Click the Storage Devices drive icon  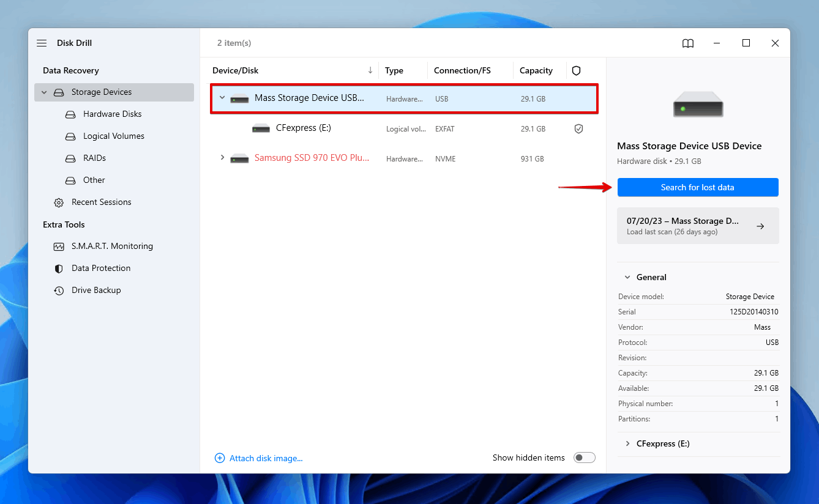pyautogui.click(x=59, y=92)
